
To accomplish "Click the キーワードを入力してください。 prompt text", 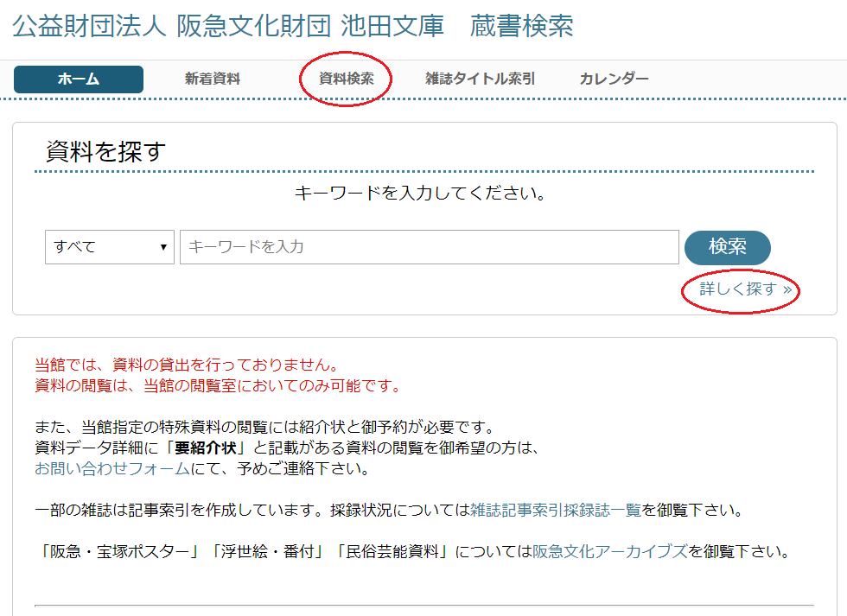I will click(421, 194).
